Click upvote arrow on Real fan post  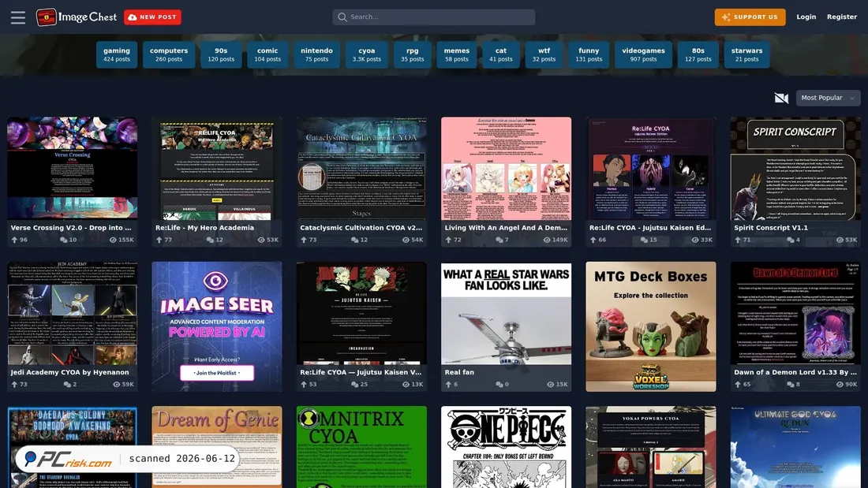[448, 384]
